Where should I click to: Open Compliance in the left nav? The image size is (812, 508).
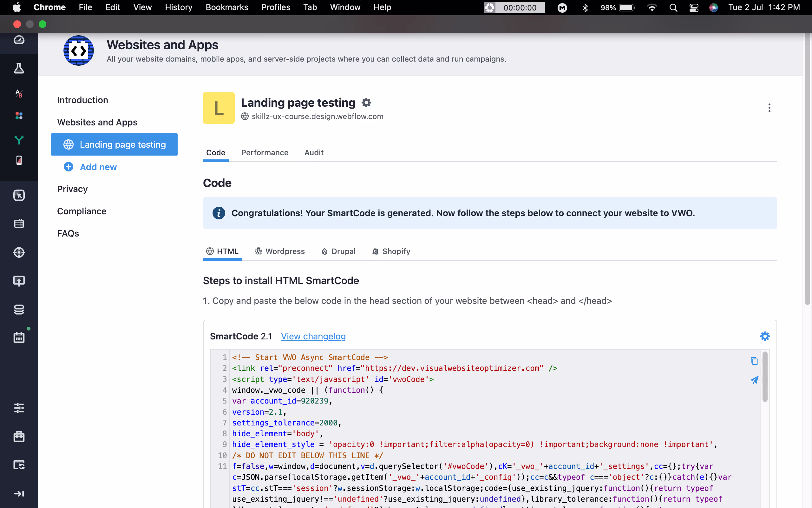click(x=82, y=211)
